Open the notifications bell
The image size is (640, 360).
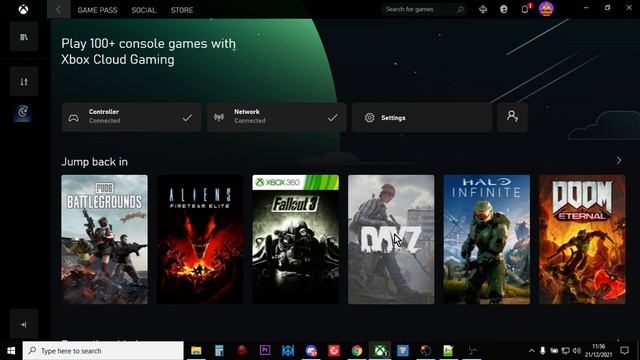525,9
